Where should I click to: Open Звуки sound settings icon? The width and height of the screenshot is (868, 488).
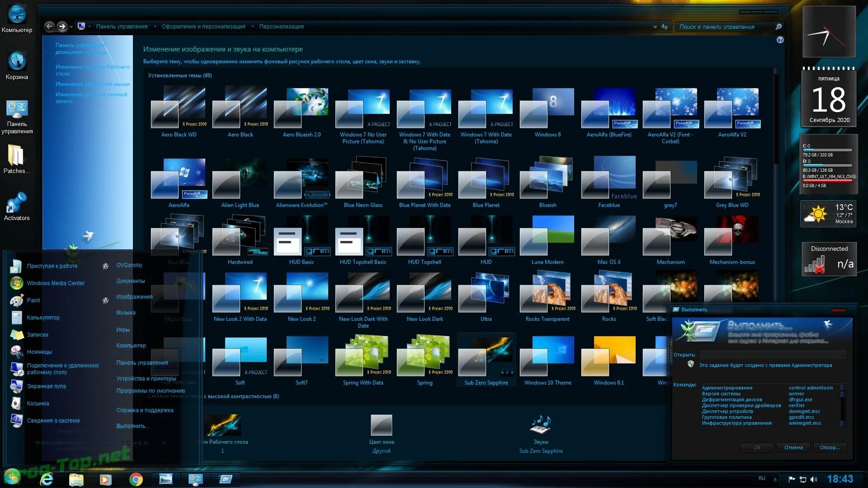[541, 425]
